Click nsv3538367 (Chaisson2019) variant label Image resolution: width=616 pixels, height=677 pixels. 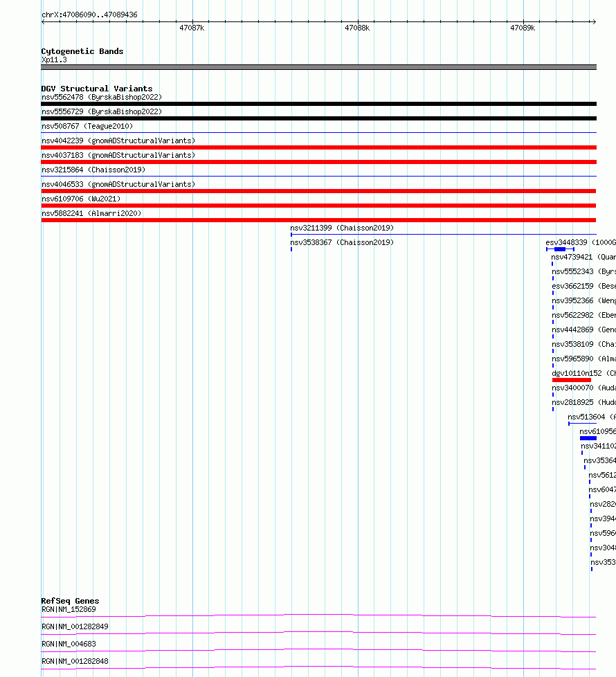342,243
